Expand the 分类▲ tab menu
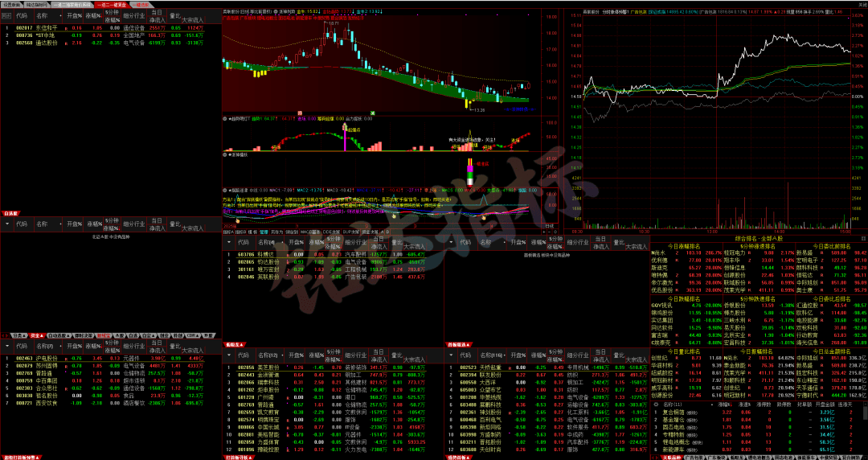Screen dimensions: 868x460 (x=18, y=335)
